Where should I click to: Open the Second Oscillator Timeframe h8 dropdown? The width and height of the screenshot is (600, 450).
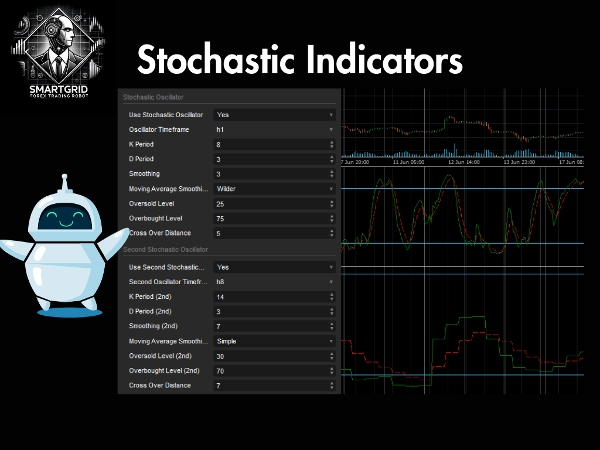[x=275, y=282]
